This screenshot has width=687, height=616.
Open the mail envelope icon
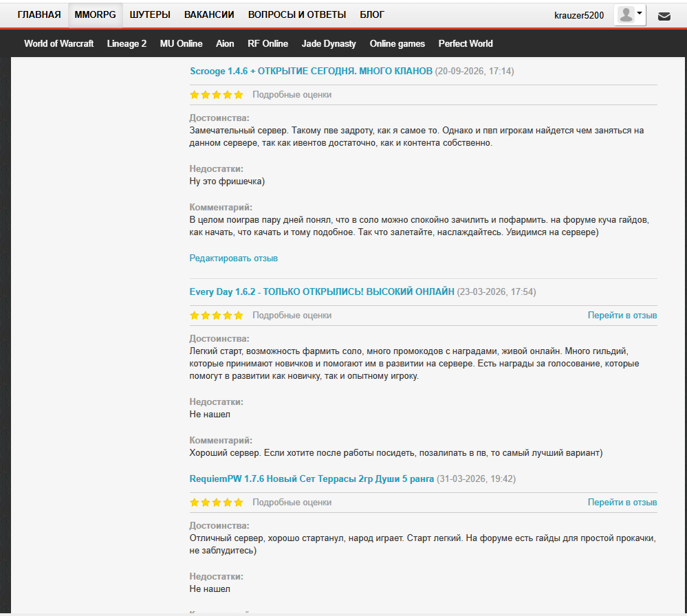pos(664,16)
